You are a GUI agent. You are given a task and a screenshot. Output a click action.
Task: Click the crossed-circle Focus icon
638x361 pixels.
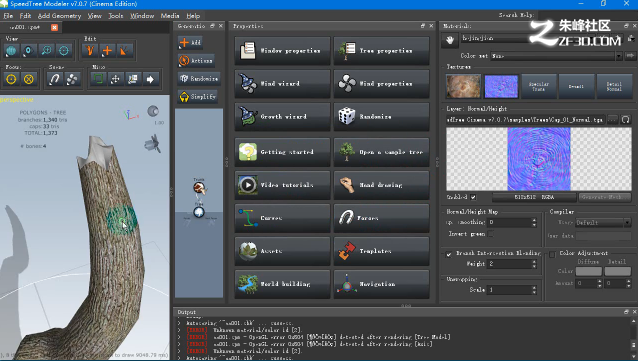point(29,79)
